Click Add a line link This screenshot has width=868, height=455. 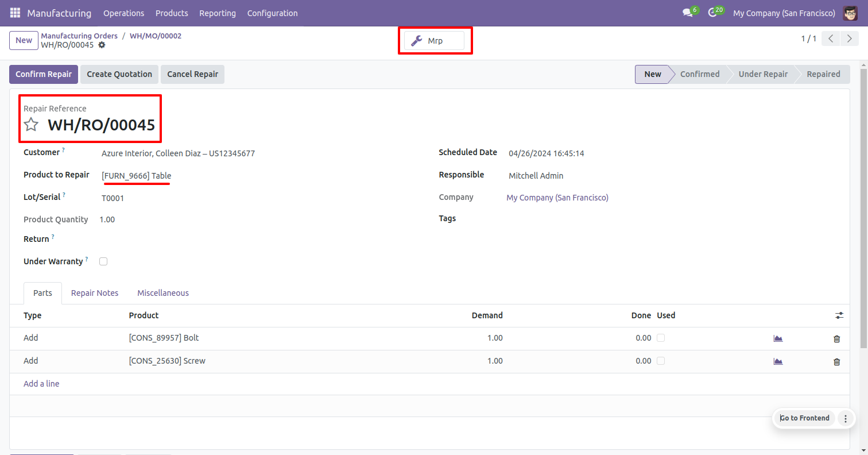(41, 384)
